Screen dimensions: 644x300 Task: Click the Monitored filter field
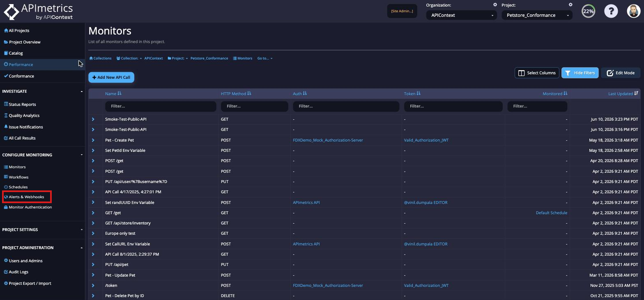(537, 106)
